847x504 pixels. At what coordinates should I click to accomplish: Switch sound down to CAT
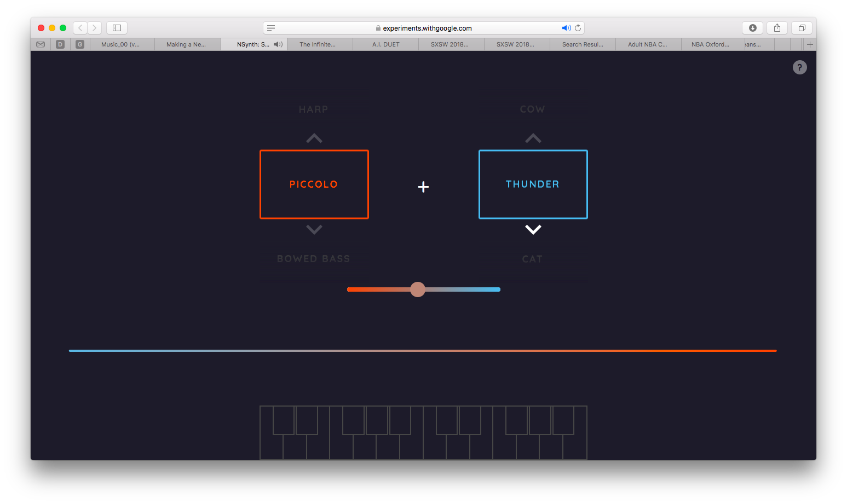pyautogui.click(x=533, y=229)
